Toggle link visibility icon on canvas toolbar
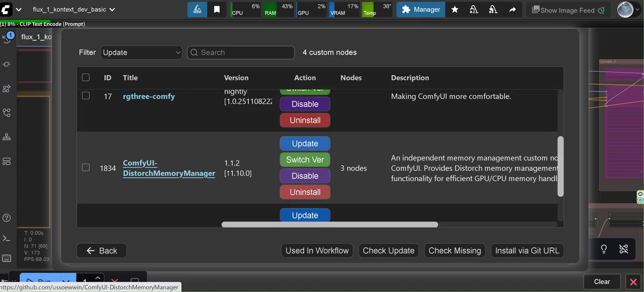Image resolution: width=644 pixels, height=292 pixels. (623, 249)
